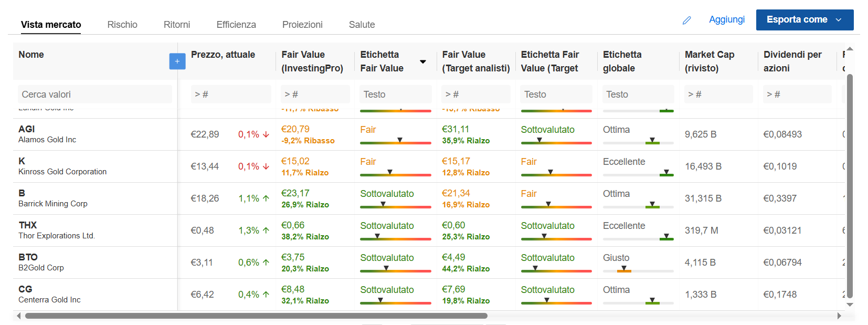Click the horizontal scrollbar right arrow
868x325 pixels.
click(x=839, y=316)
